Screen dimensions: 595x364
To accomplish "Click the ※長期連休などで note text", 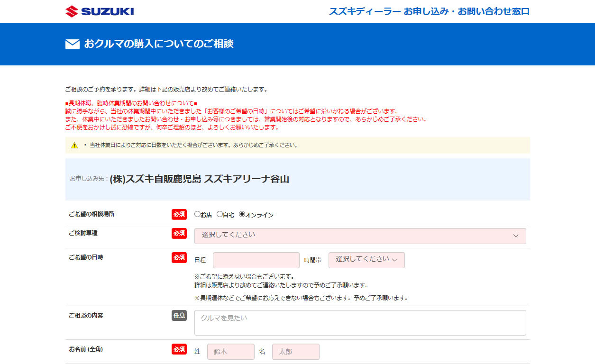I will click(x=301, y=298).
